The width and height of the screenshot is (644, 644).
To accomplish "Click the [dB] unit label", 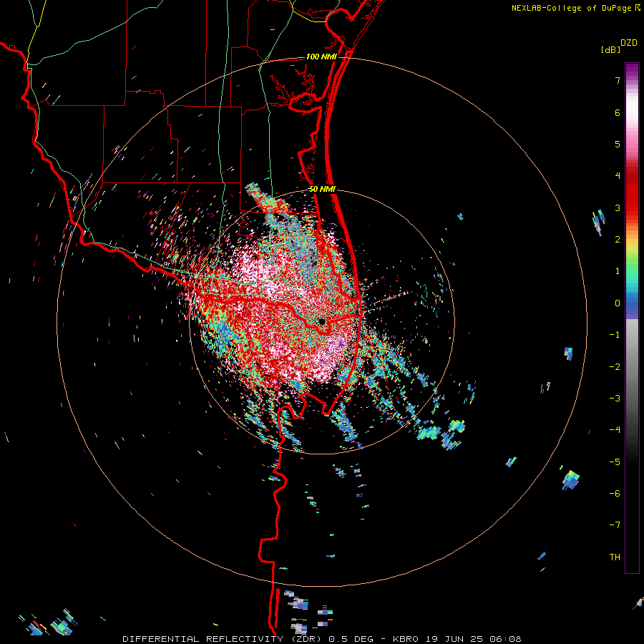I will pos(610,49).
